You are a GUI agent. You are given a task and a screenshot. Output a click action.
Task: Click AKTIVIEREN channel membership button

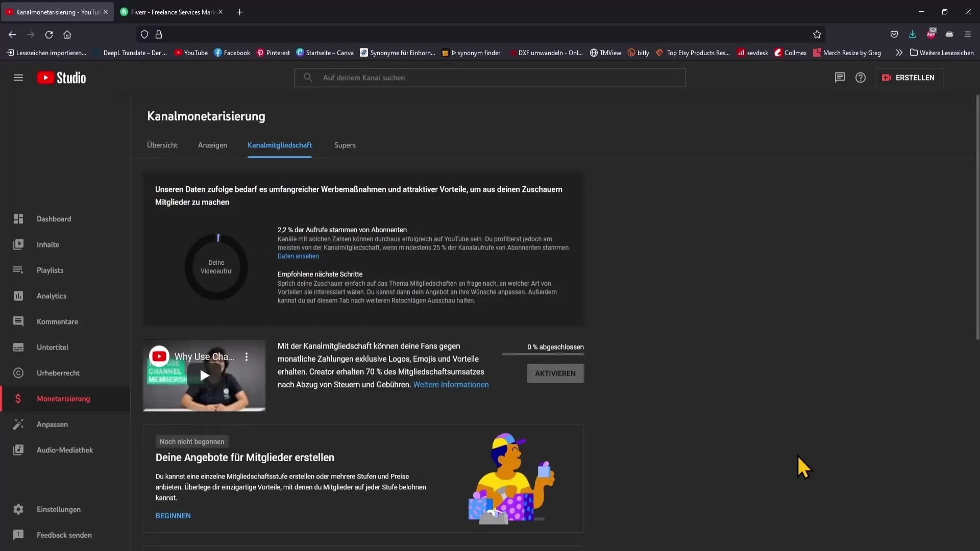pos(555,373)
